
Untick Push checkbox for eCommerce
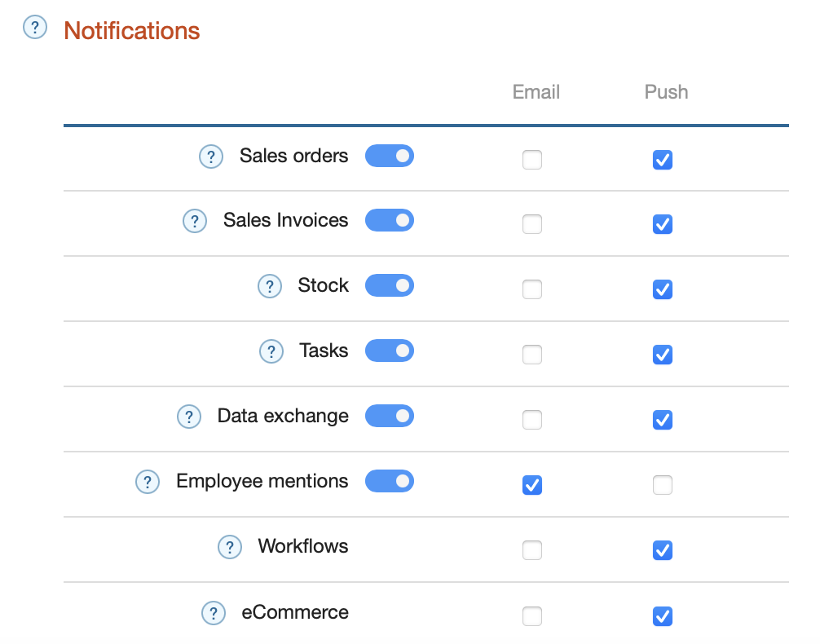pos(663,616)
